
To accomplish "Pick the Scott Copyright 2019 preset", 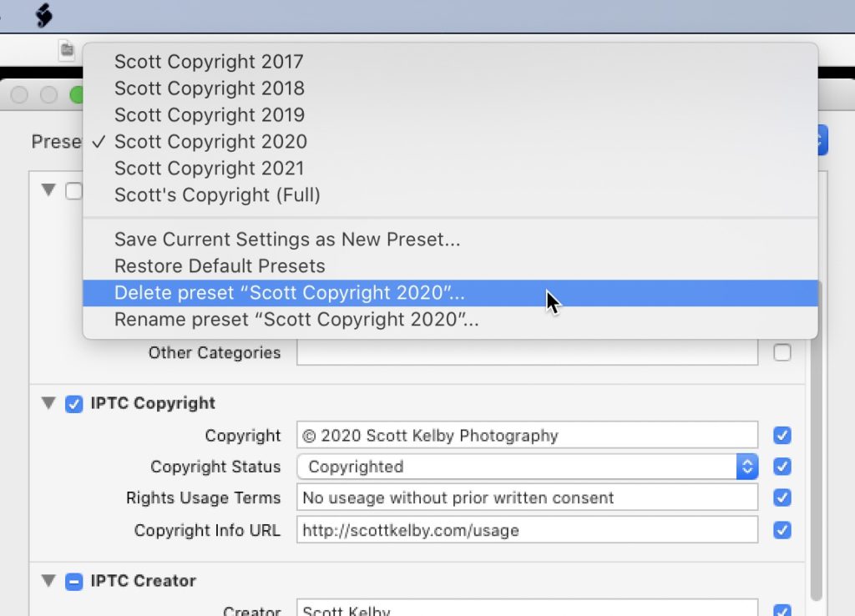I will click(450, 115).
